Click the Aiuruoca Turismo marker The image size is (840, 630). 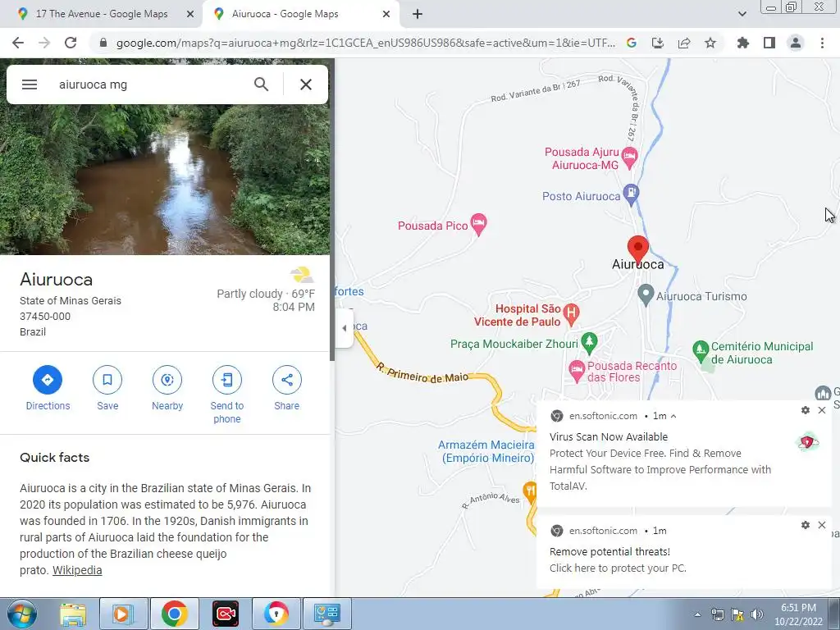click(646, 294)
